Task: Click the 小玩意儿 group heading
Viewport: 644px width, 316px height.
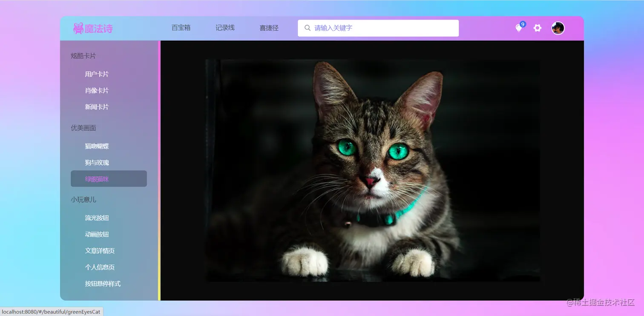Action: pyautogui.click(x=83, y=199)
